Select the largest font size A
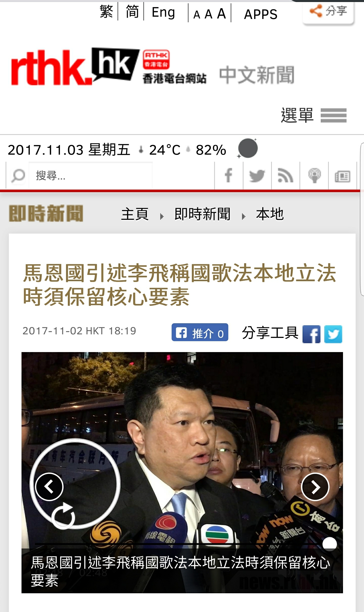 click(x=221, y=13)
